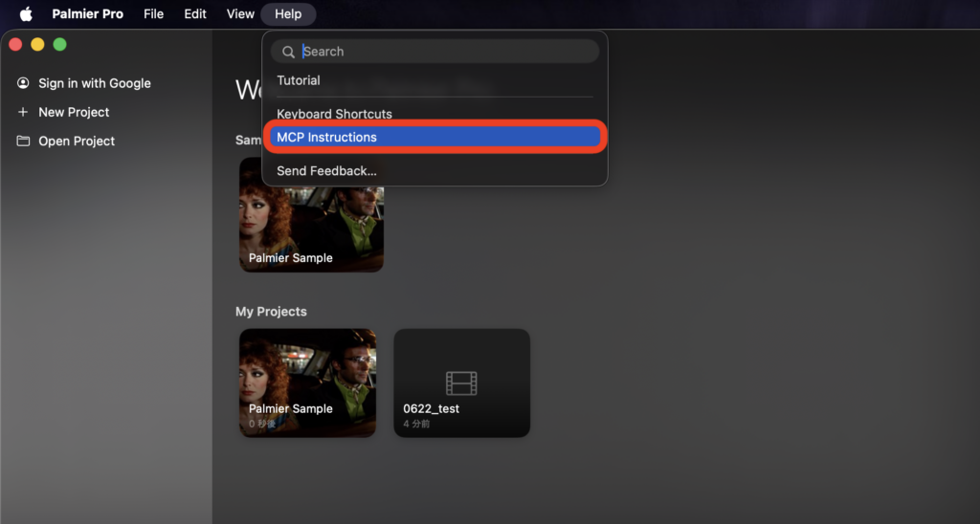Open the Edit menu
This screenshot has width=980, height=524.
coord(195,13)
